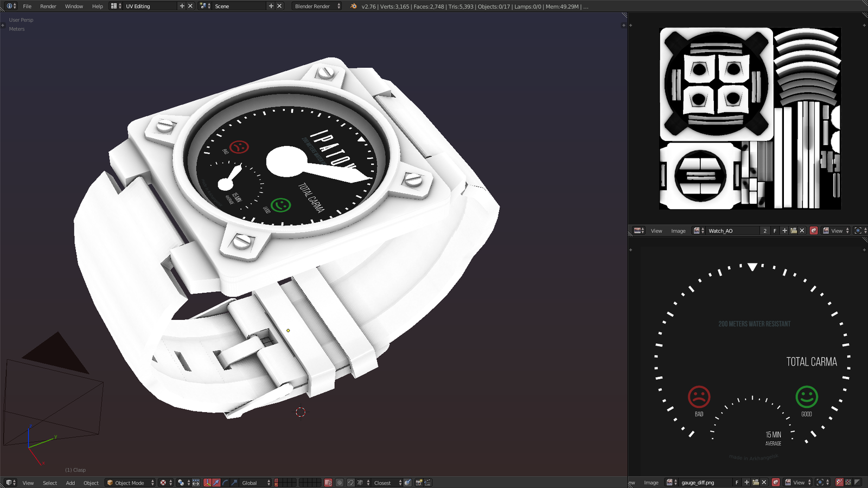The image size is (868, 488).
Task: Open View menu in Watch_AO image editor
Action: (656, 231)
